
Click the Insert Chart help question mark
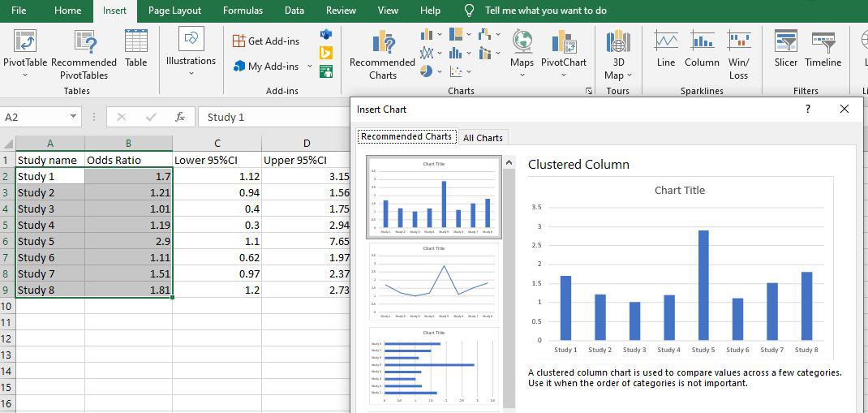808,109
